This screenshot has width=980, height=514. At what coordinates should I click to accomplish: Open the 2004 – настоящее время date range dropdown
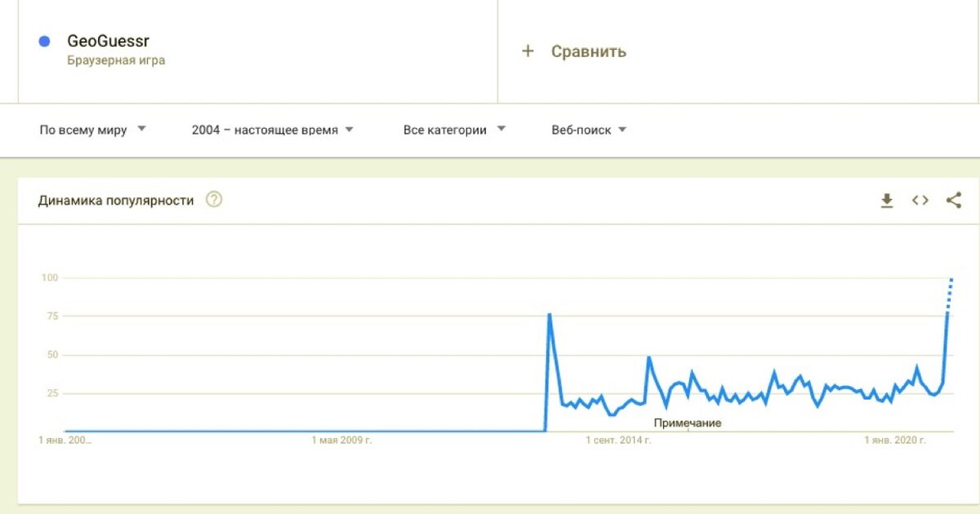point(273,130)
